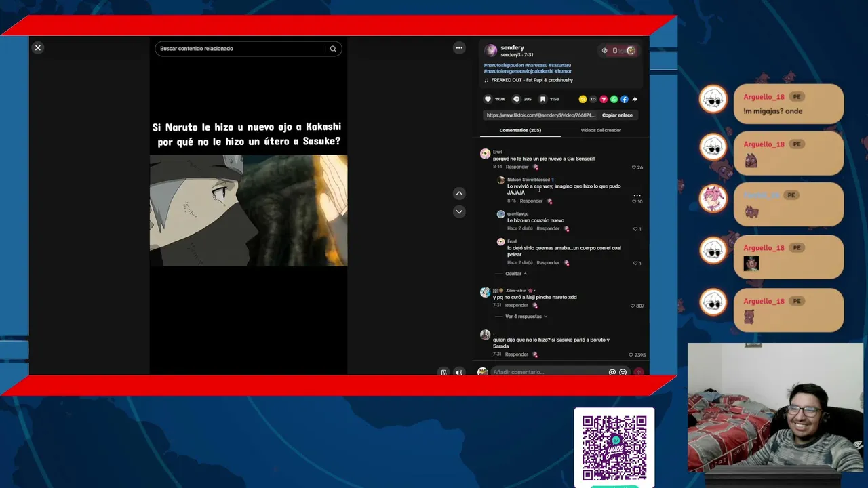
Task: Click sendery profile avatar
Action: coord(491,51)
